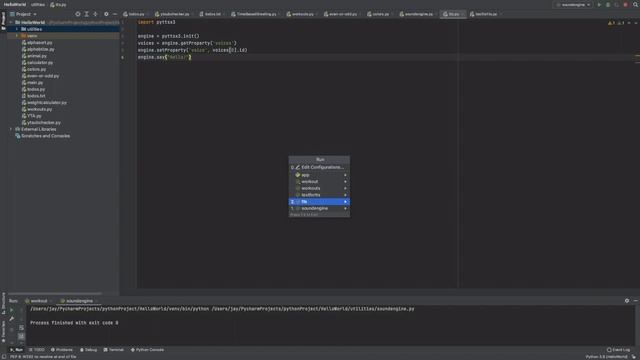Click the pencil icon beside Edit Configurations
This screenshot has width=640, height=360.
click(298, 167)
